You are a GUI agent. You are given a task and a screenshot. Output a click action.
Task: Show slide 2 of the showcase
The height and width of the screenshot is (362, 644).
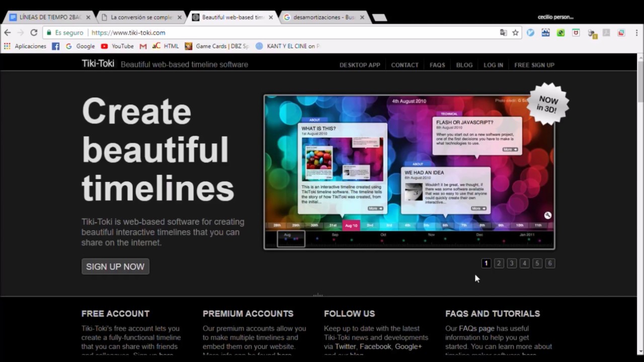(x=499, y=263)
